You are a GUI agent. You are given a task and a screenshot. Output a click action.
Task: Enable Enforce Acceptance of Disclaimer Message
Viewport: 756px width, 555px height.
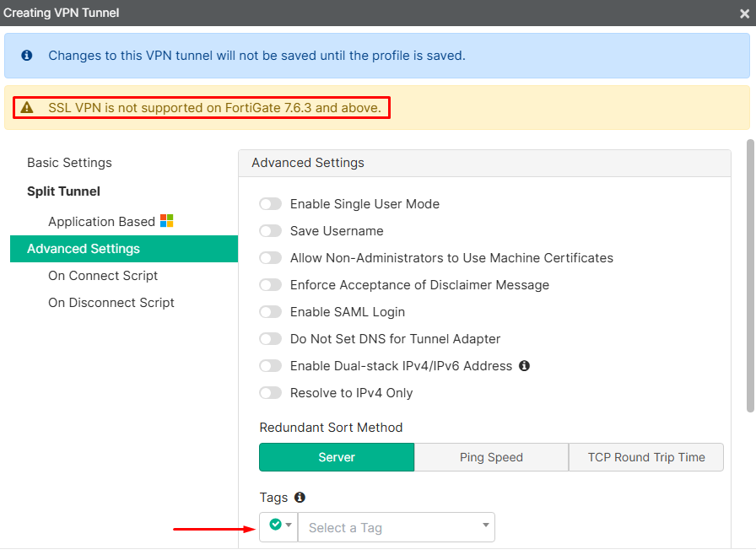(270, 284)
